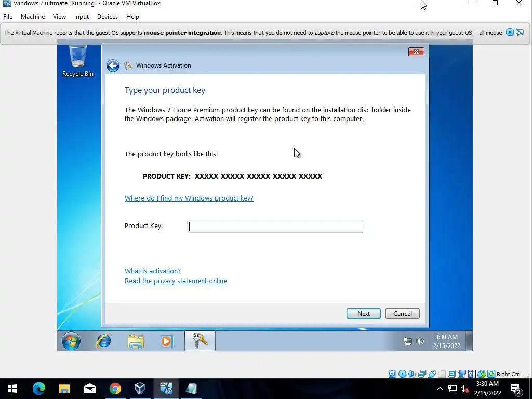Click the Right Ctrl host key label
532x399 pixels.
coord(508,374)
